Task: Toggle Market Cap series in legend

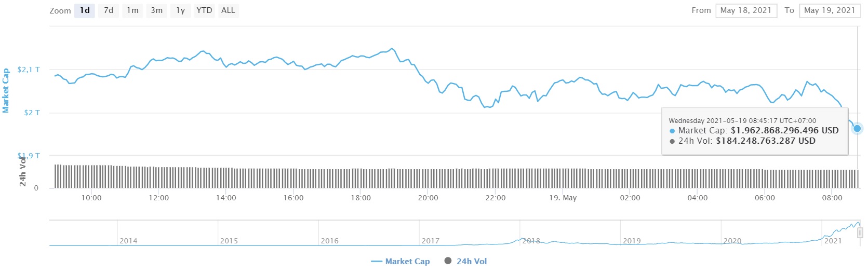Action: pos(407,262)
